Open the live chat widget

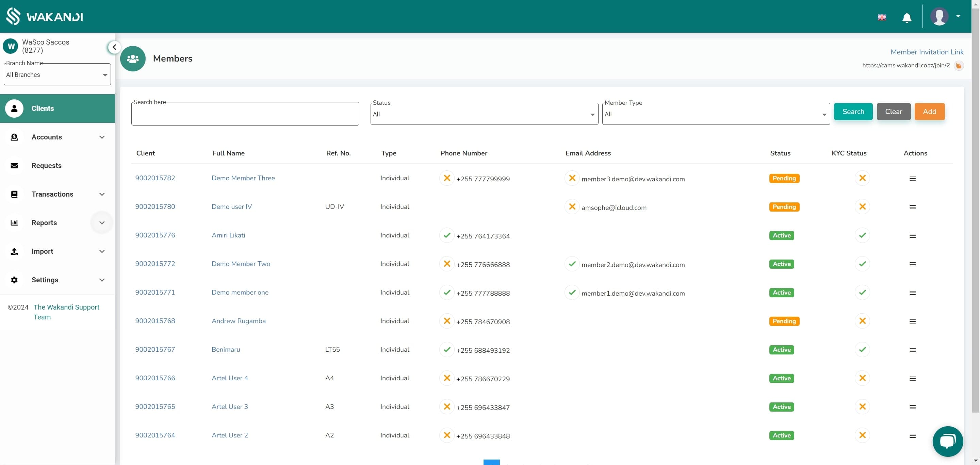click(947, 441)
